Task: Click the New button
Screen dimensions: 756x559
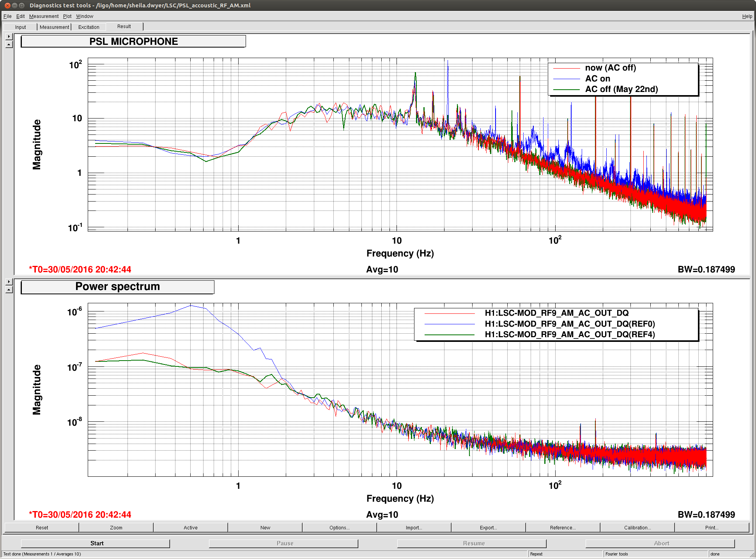Action: [x=265, y=527]
